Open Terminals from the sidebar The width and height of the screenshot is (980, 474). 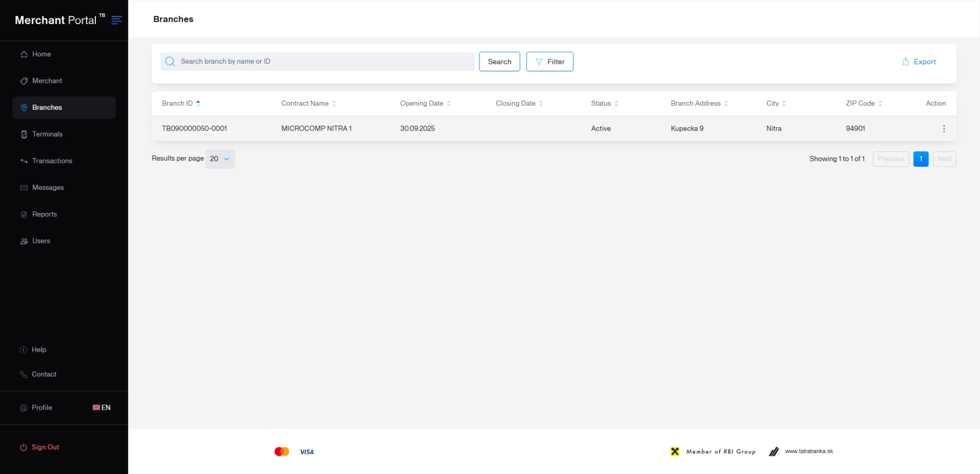coord(47,134)
